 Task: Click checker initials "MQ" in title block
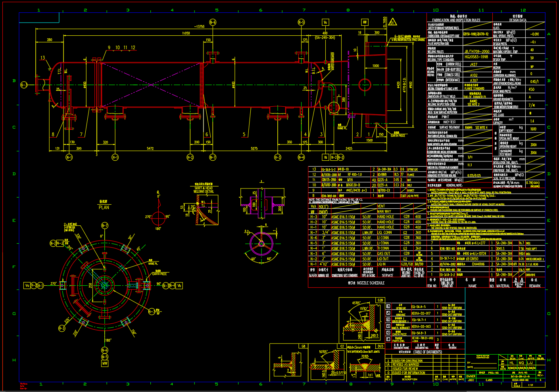(x=521, y=363)
